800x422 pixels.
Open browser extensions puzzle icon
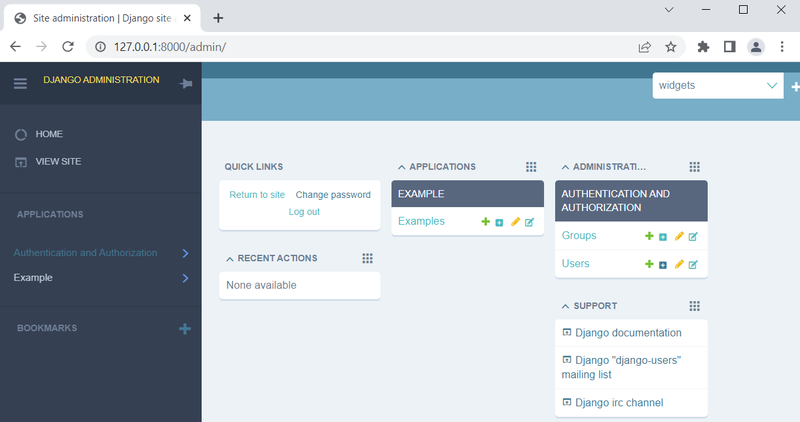[x=703, y=47]
